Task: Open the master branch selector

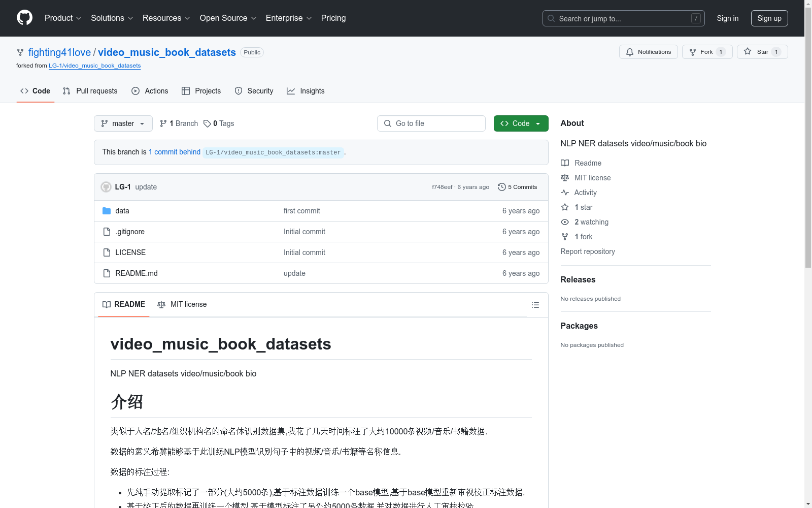Action: 123,123
